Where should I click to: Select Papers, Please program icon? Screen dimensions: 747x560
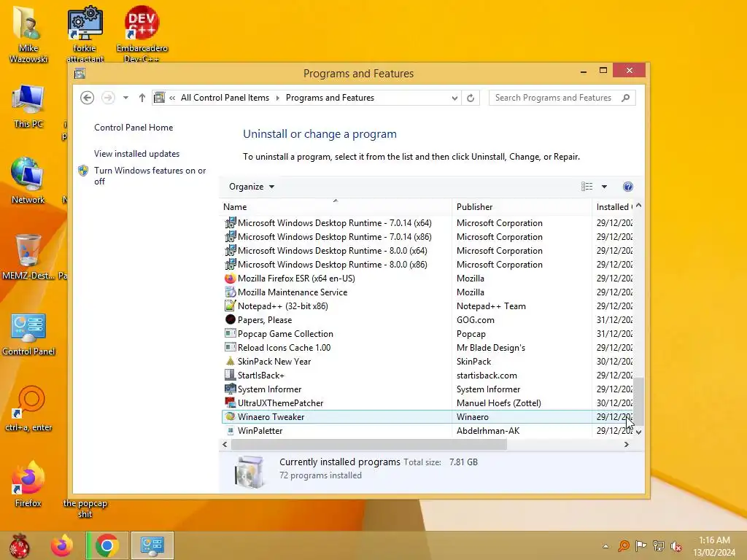[230, 319]
